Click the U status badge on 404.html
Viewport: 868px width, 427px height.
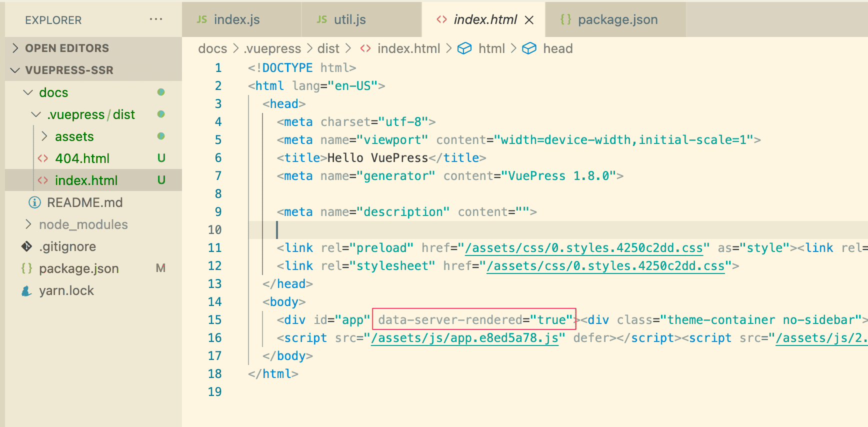(x=161, y=158)
